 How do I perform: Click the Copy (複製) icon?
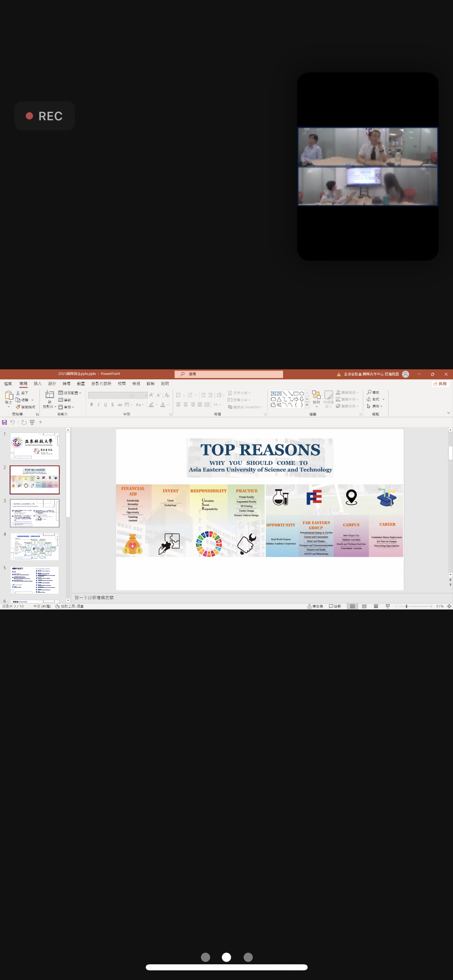click(18, 400)
